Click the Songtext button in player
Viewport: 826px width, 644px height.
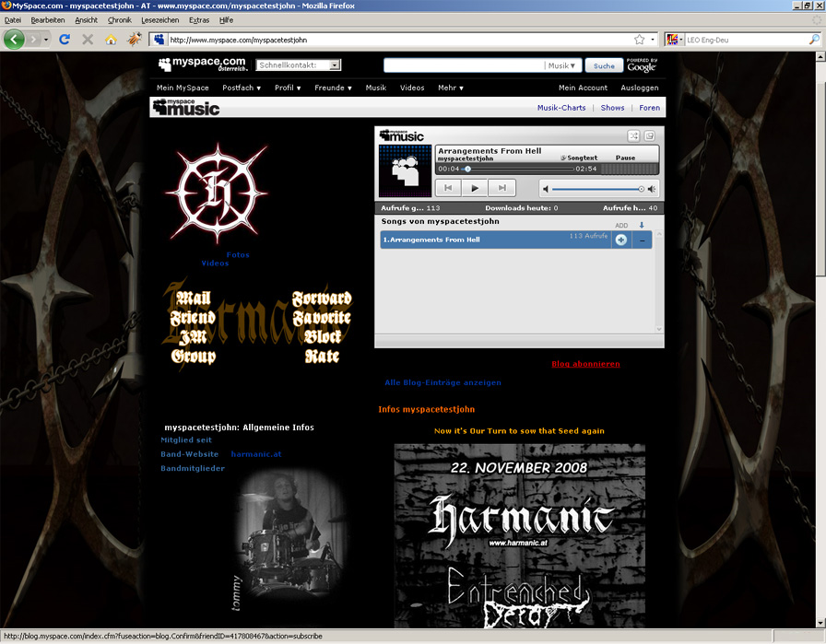[x=579, y=158]
